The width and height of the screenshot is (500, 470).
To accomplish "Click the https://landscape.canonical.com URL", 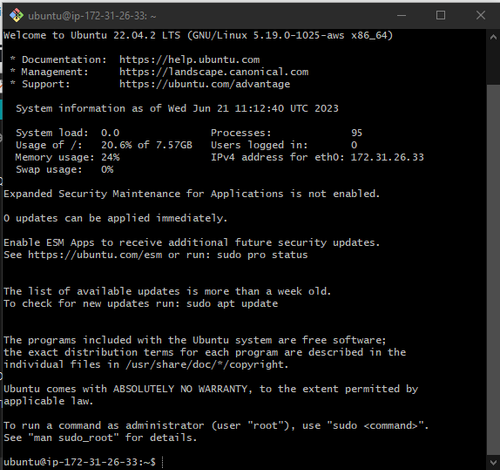I will [214, 72].
